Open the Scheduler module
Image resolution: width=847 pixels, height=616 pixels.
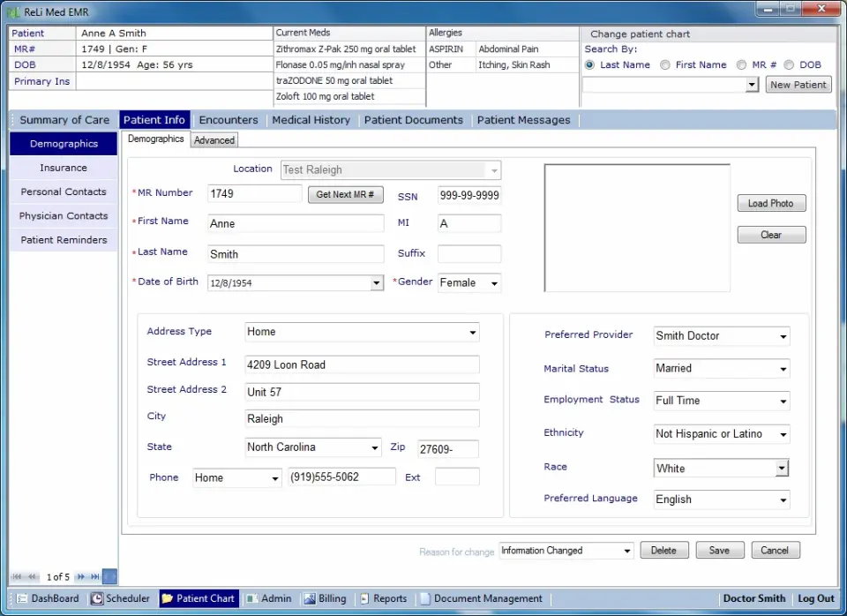(121, 598)
